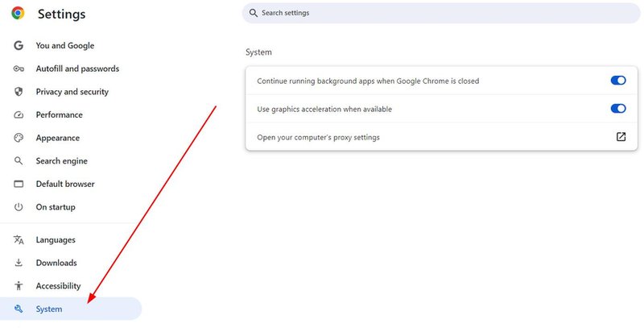Click the wrench icon for System

pyautogui.click(x=19, y=309)
